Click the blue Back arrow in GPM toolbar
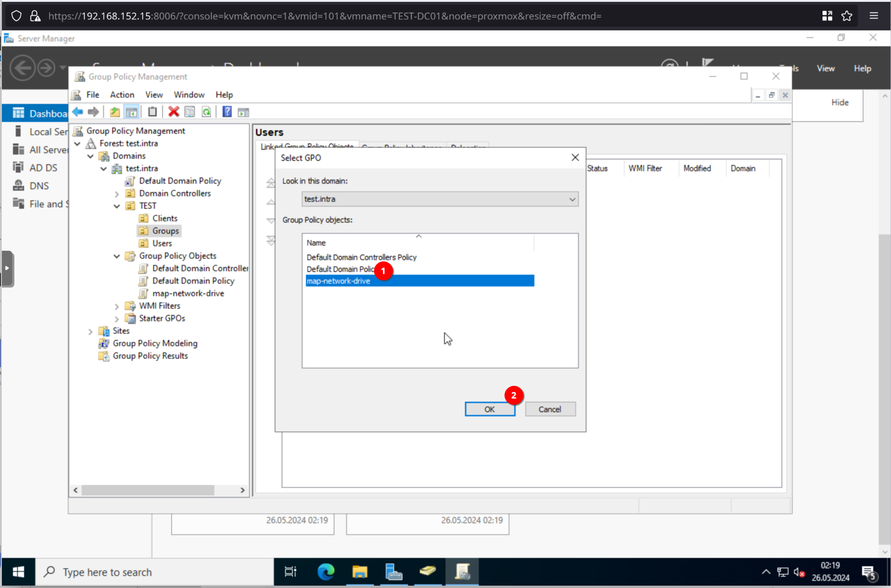This screenshot has width=891, height=588. (78, 112)
